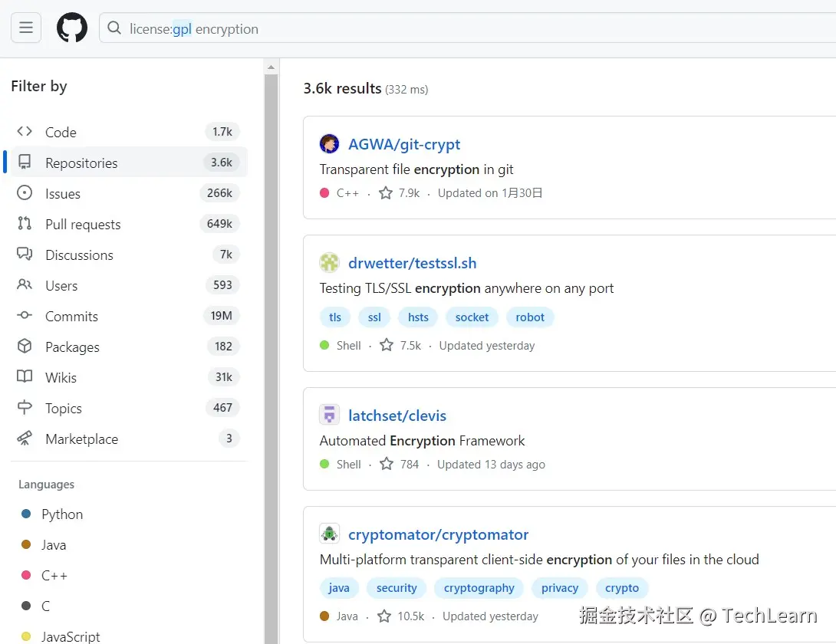Click the latchset avatar image
Viewport: 836px width, 644px height.
point(329,415)
